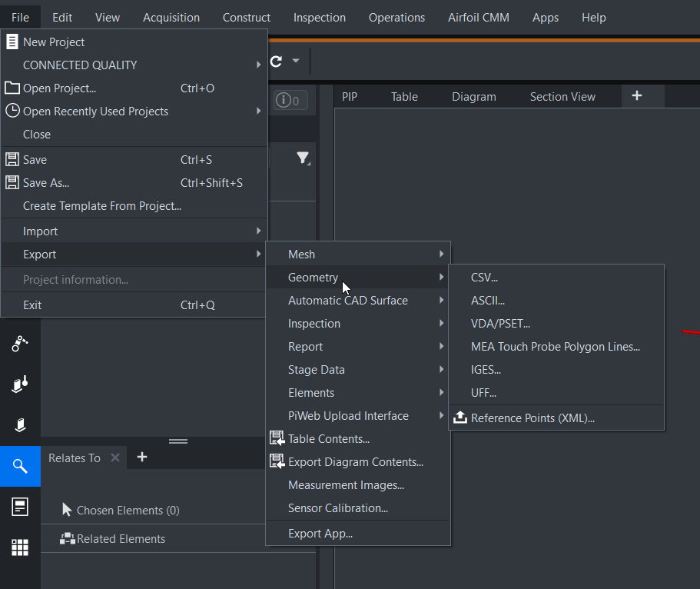Switch to the Diagram tab
Screen dimensions: 700x589
click(473, 97)
